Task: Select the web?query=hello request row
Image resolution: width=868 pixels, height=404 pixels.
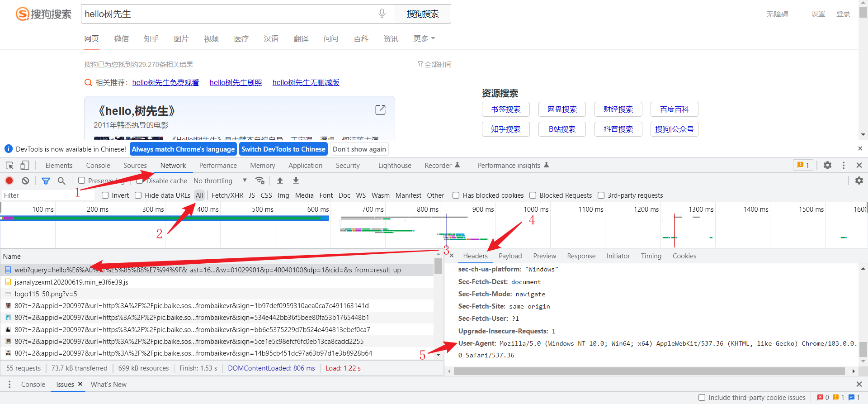Action: 217,270
